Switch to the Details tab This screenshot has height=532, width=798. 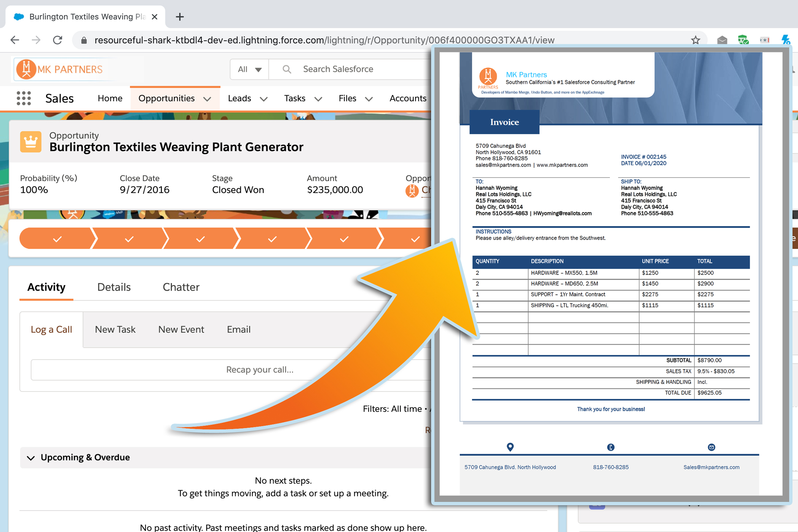pyautogui.click(x=114, y=287)
